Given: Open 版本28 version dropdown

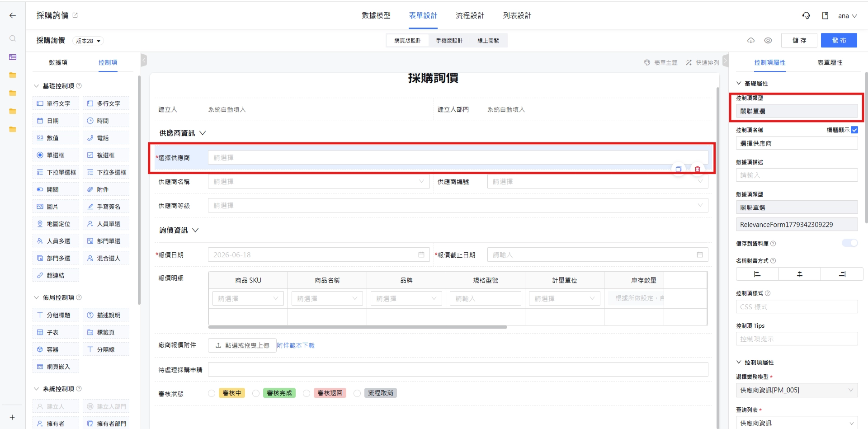Looking at the screenshot, I should click(x=88, y=41).
